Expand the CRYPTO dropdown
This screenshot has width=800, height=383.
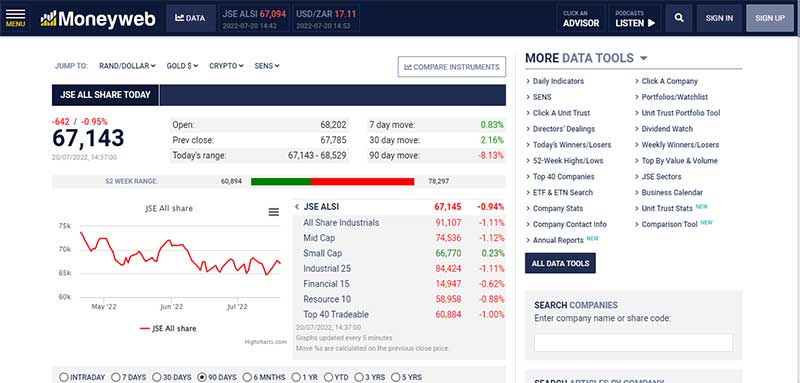pyautogui.click(x=226, y=66)
